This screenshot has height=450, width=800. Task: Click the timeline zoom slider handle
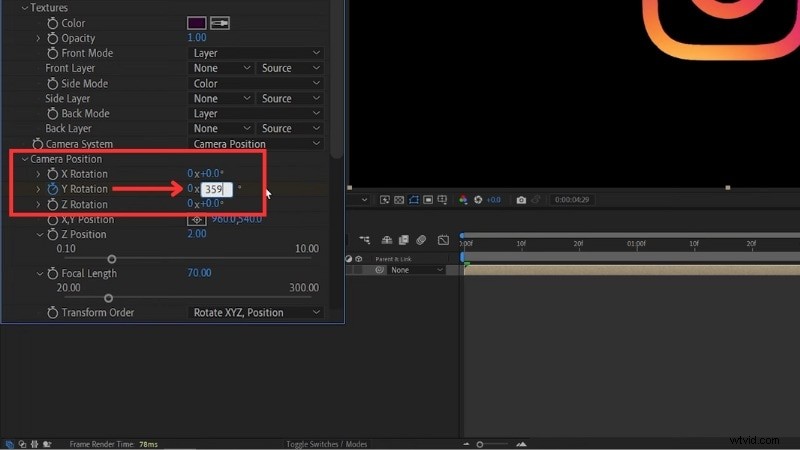(480, 444)
